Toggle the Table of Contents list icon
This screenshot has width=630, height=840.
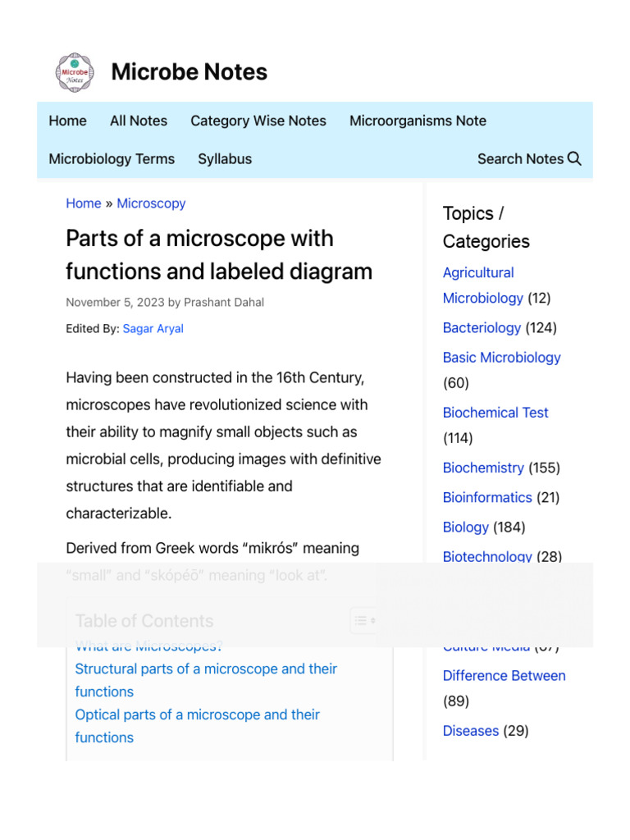(x=363, y=621)
